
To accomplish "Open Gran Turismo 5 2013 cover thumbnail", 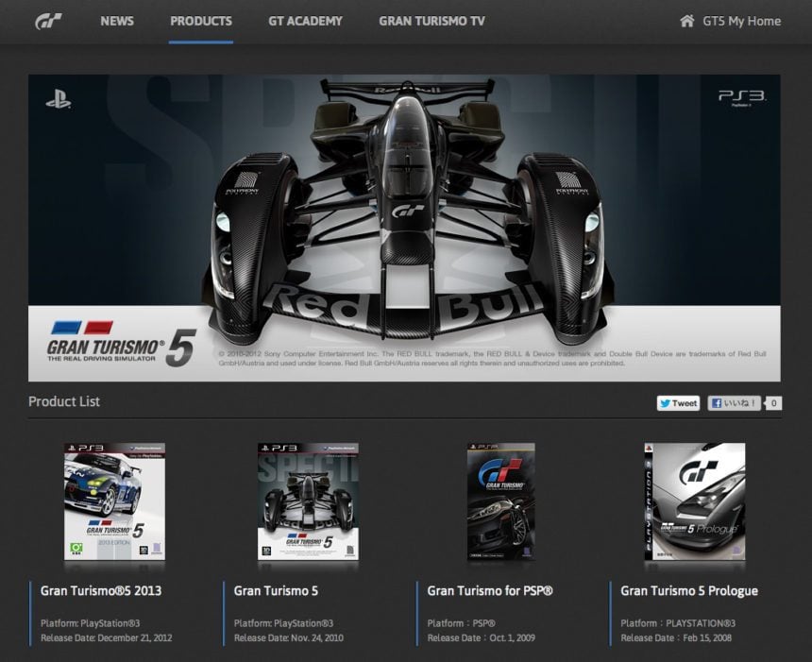I will click(x=114, y=501).
